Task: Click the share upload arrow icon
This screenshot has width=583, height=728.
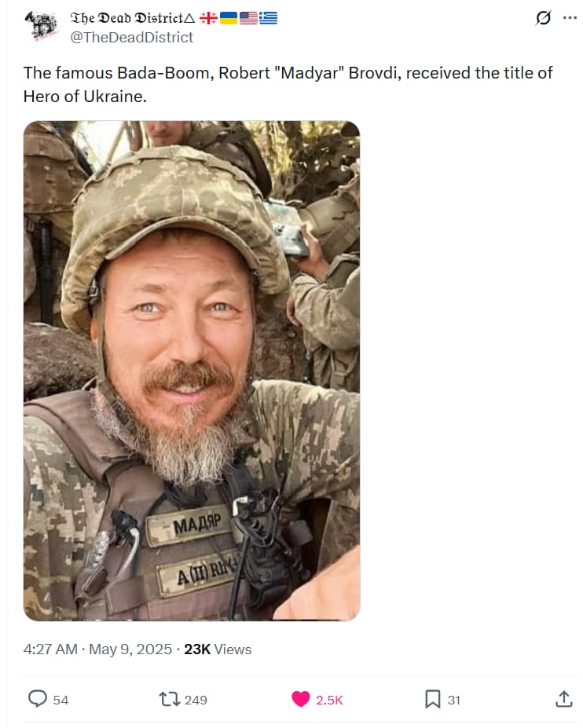Action: 564,699
